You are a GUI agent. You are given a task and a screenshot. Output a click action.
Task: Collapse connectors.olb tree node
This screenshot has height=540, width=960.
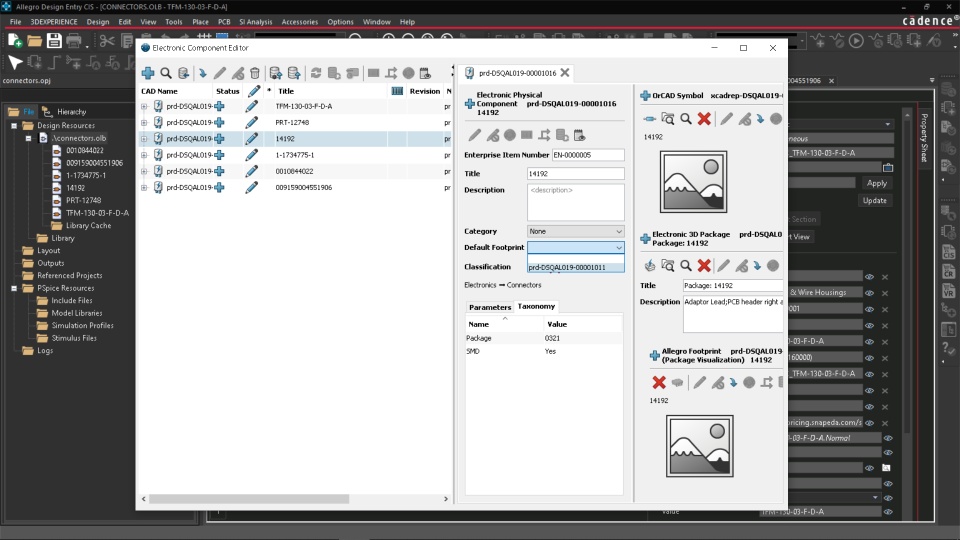click(28, 138)
